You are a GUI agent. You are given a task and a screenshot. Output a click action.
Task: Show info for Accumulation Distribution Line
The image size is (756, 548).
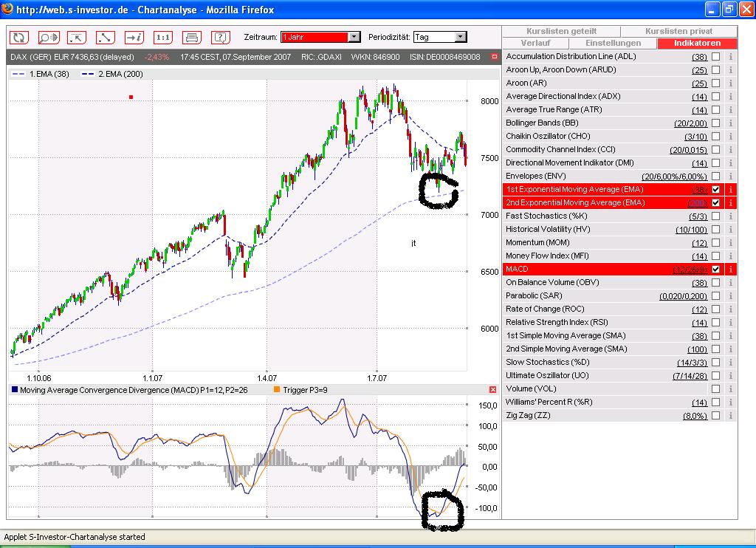[730, 56]
